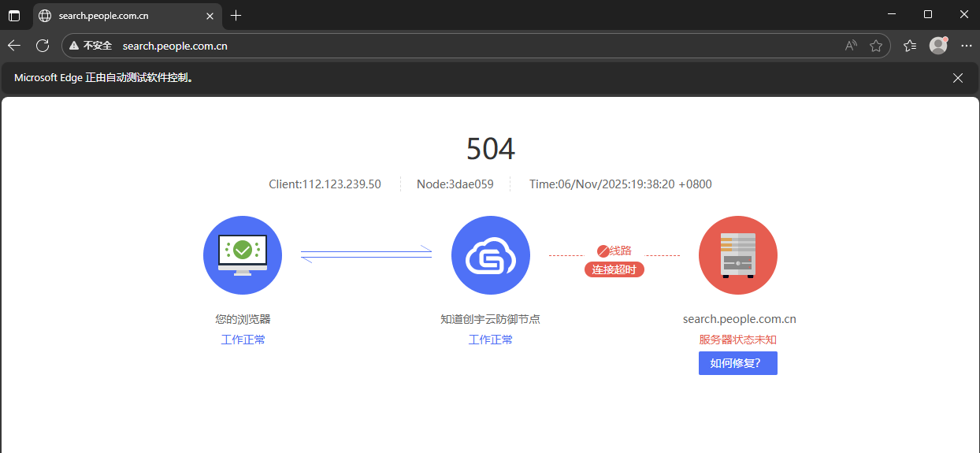Maximize the Edge window

tap(928, 14)
